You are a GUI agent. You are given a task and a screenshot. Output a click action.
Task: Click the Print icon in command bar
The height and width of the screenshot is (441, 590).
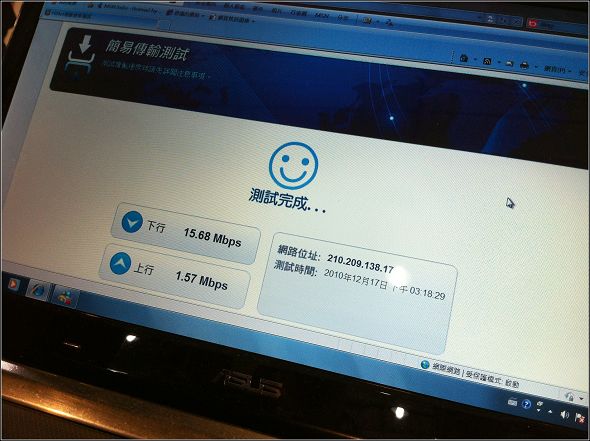(x=524, y=65)
